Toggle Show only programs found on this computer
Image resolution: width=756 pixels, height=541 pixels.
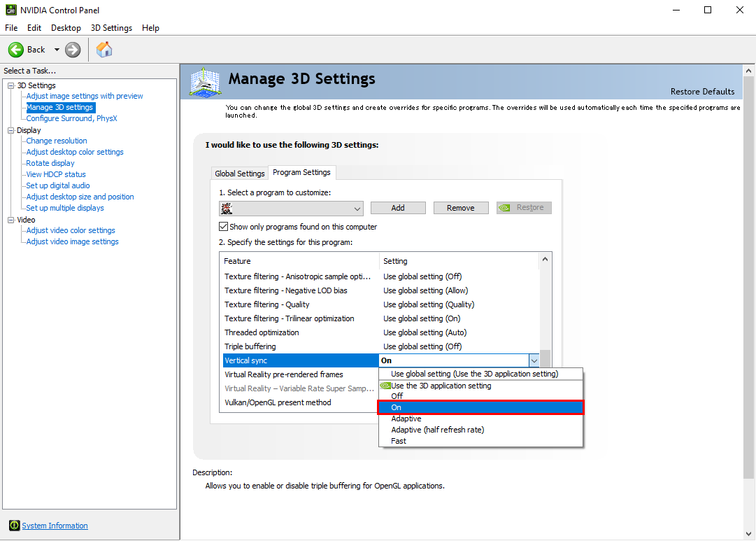coord(223,226)
